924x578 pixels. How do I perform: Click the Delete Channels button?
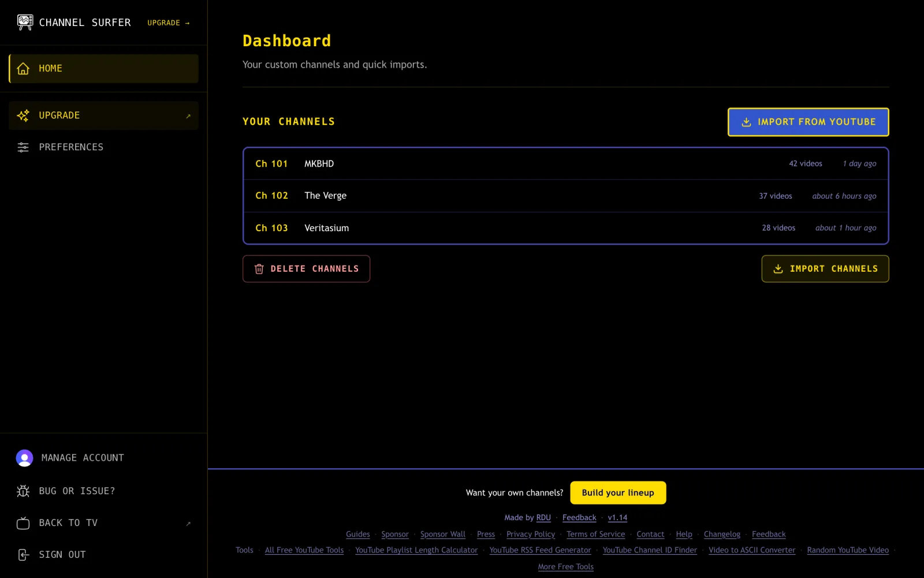click(306, 269)
